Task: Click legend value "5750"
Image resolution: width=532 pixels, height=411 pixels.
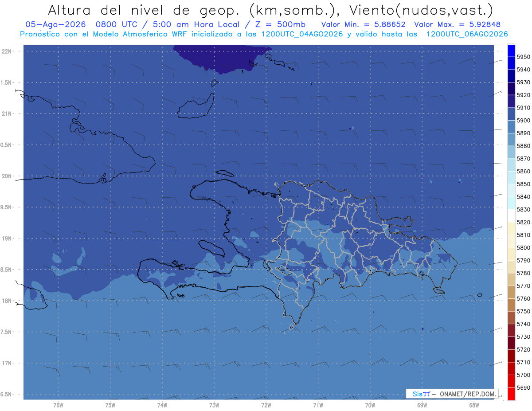Action: coord(523,311)
